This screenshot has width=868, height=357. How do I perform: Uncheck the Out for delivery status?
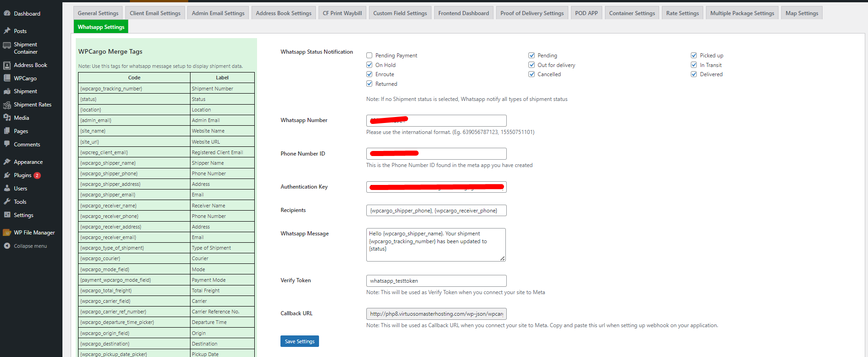point(532,65)
